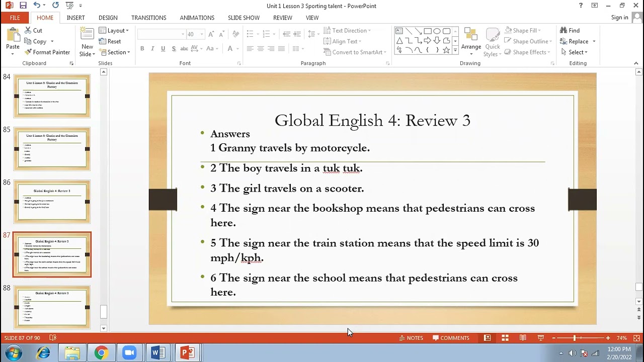Click the Font Color button
644x362 pixels.
tap(230, 49)
